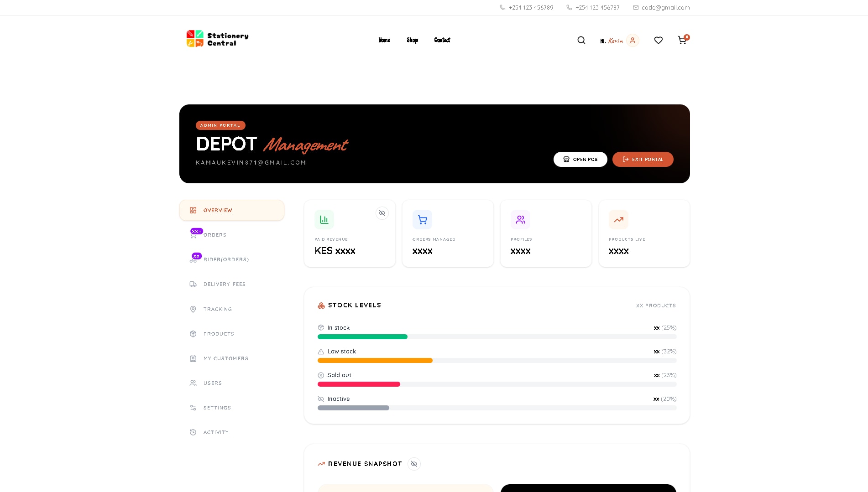The image size is (868, 492).
Task: Click the Contact navigation link
Action: pos(442,40)
